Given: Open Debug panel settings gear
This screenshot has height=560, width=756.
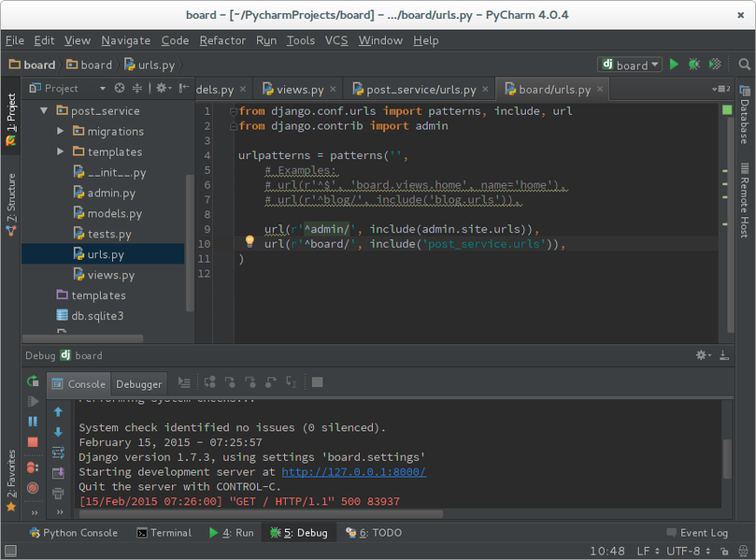Looking at the screenshot, I should [x=704, y=355].
